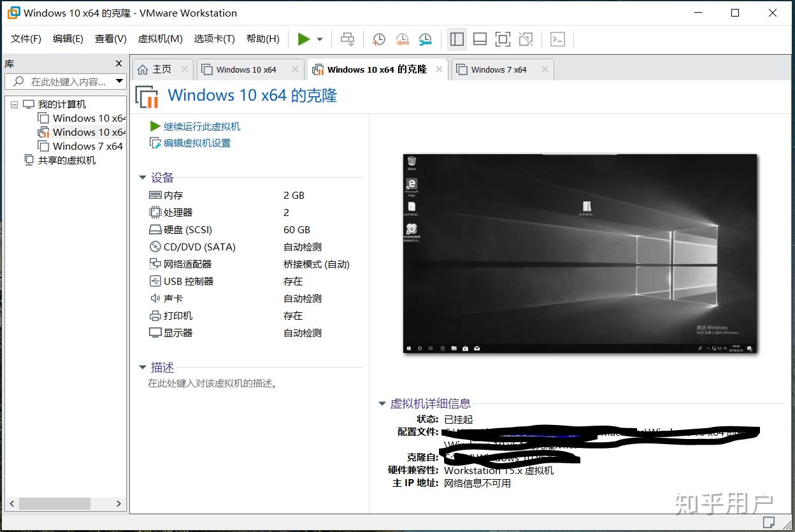795x532 pixels.
Task: Collapse the 虚拟机详细信息 section
Action: point(382,403)
